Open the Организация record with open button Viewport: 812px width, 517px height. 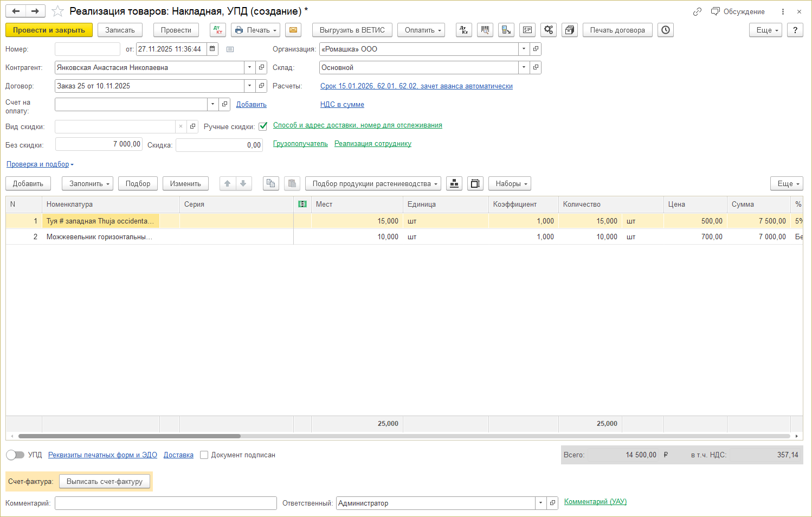(536, 49)
